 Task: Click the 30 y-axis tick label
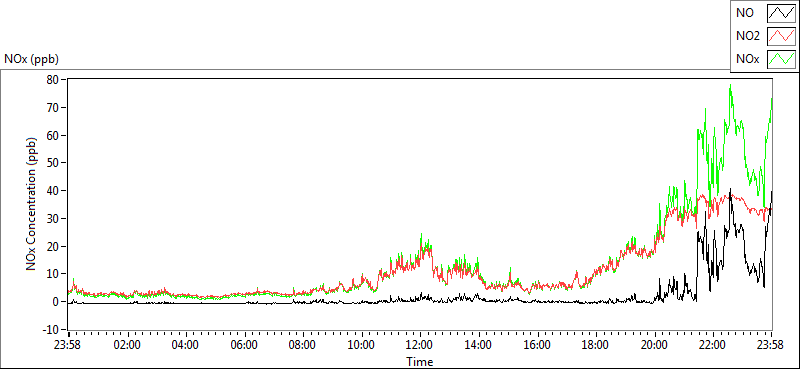[x=54, y=218]
